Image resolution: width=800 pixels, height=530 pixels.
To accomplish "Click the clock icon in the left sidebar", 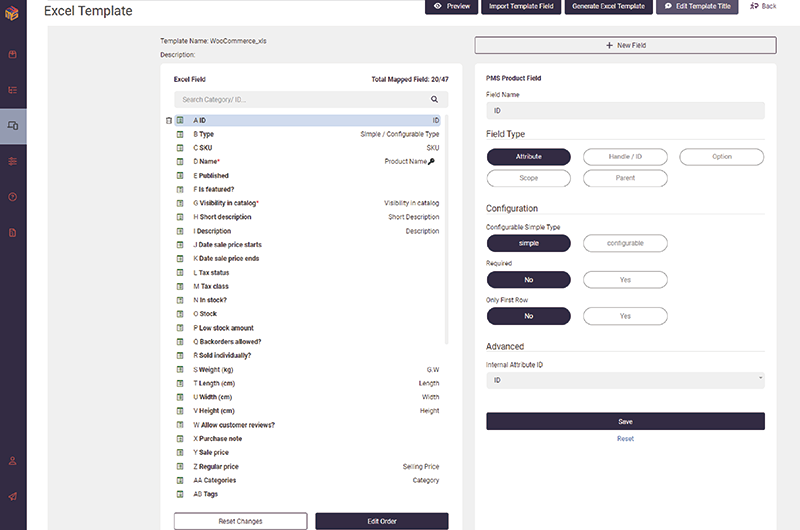I will pos(12,197).
